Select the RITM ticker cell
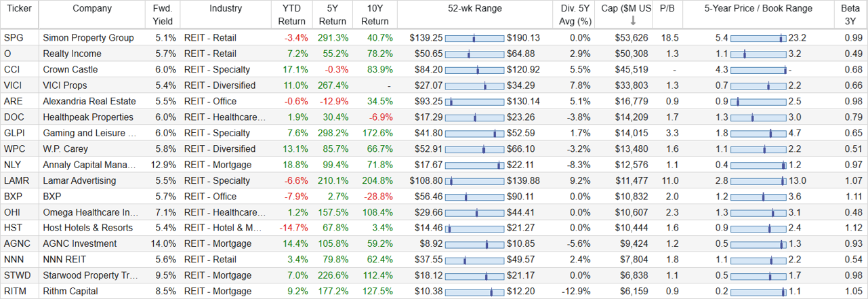This screenshot has width=868, height=299. point(20,292)
